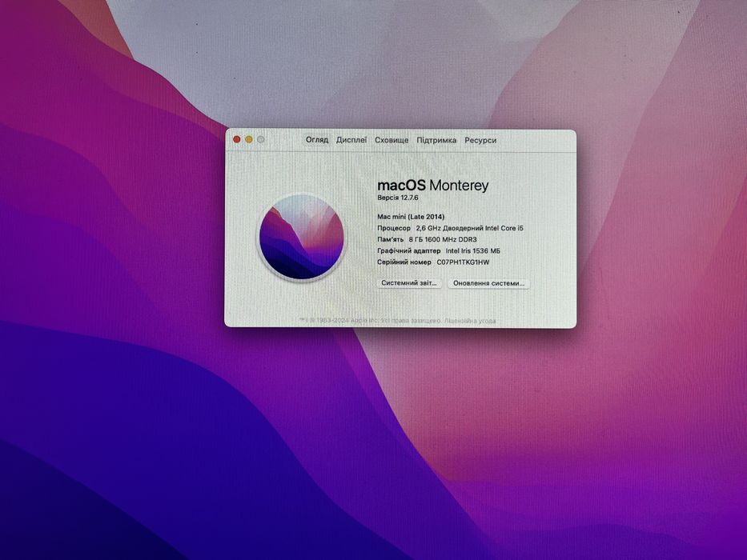Select the Mac mini (Late 2014) text
This screenshot has width=747, height=560.
pyautogui.click(x=412, y=217)
